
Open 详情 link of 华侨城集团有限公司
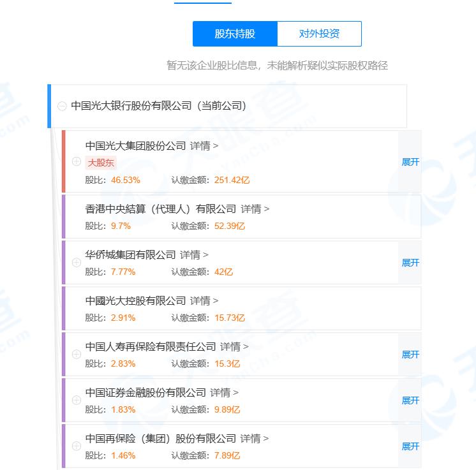coord(194,254)
